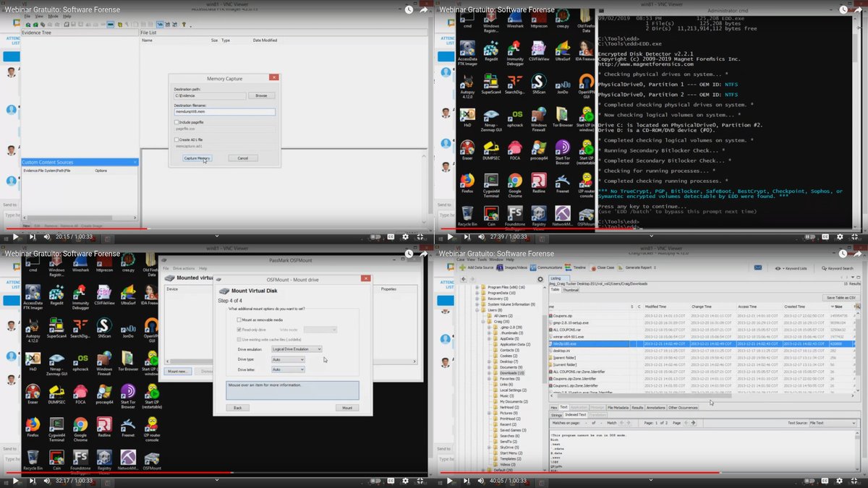
Task: Open Cain shortcut in the 32:17 video desktop
Action: click(57, 459)
